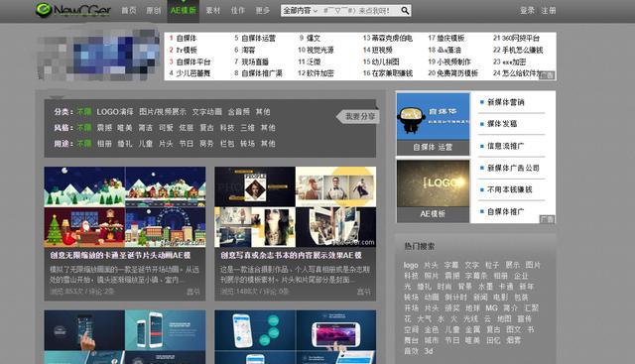635x364 pixels.
Task: Open the photo album template thumbnail
Action: pos(296,207)
